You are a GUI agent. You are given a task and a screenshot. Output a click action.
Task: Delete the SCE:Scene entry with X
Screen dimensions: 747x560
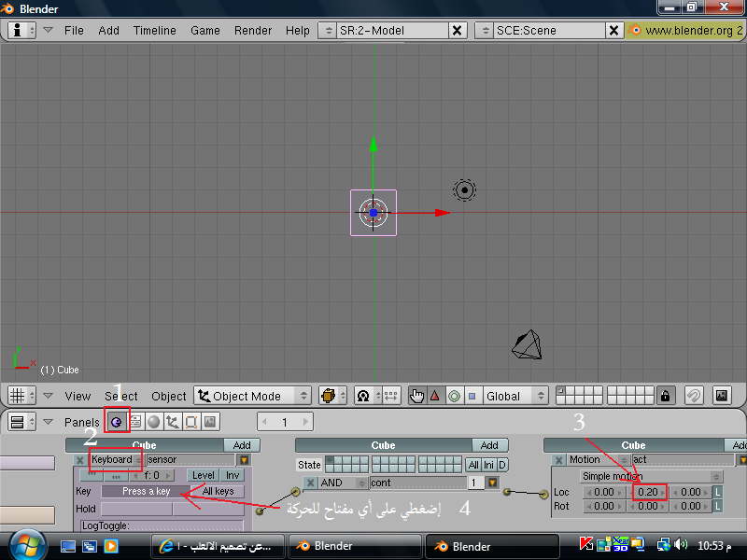pos(614,31)
